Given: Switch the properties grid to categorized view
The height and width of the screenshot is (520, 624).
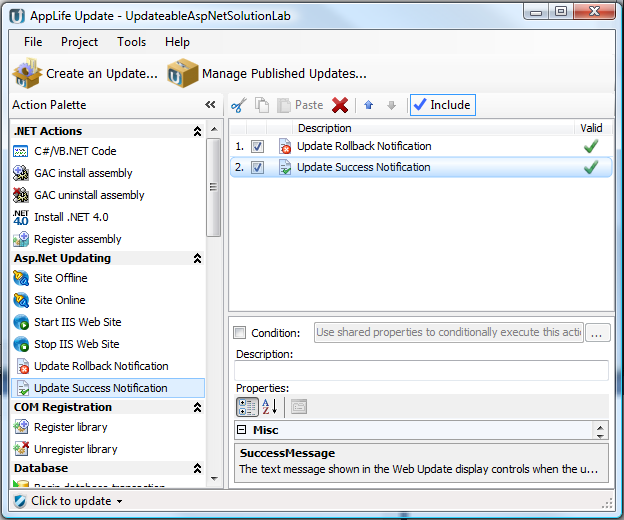Looking at the screenshot, I should tap(247, 407).
